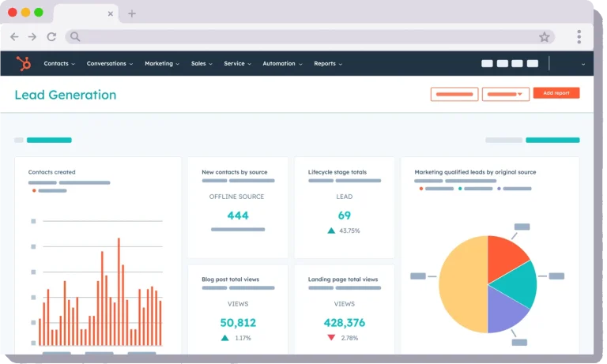Expand the Conversations menu
Screen dimensions: 607x364
110,63
